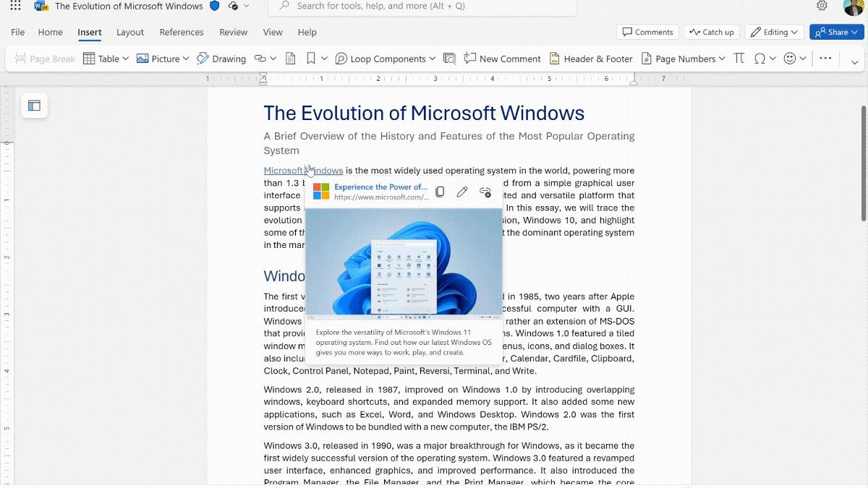Open the New Comment tool

502,59
